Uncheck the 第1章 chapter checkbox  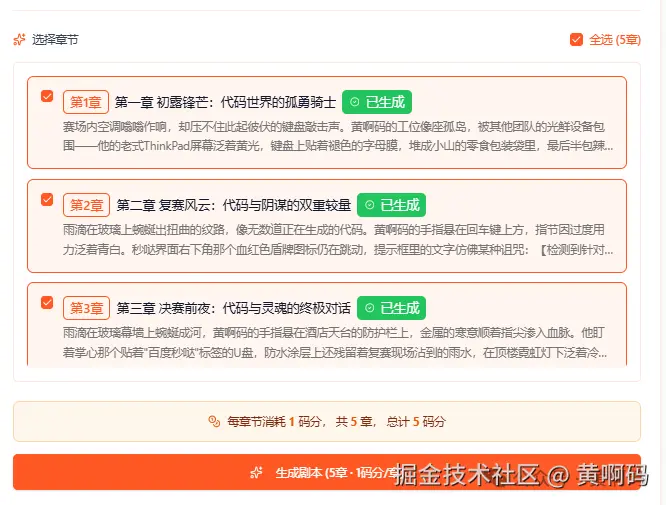(47, 96)
